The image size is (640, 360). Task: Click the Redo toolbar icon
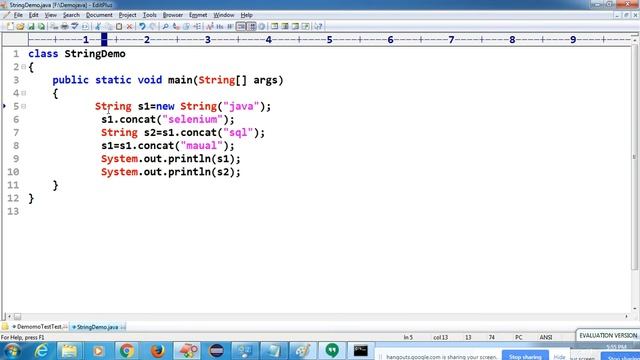pyautogui.click(x=152, y=27)
